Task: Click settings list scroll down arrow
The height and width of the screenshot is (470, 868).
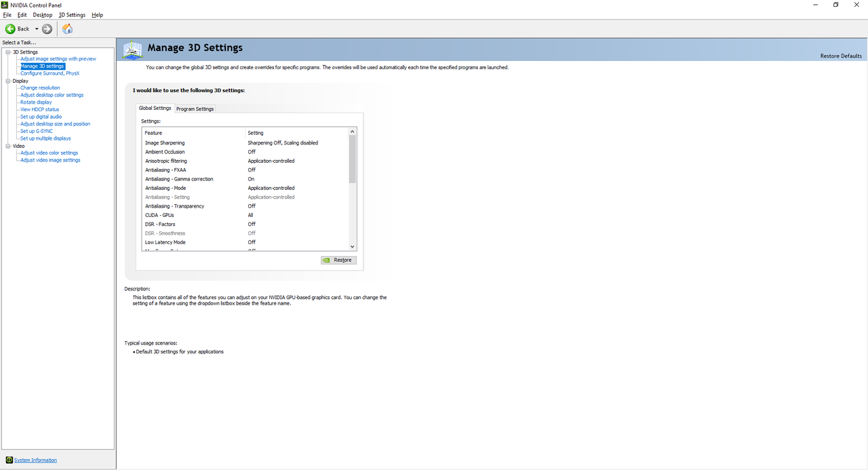Action: [353, 247]
